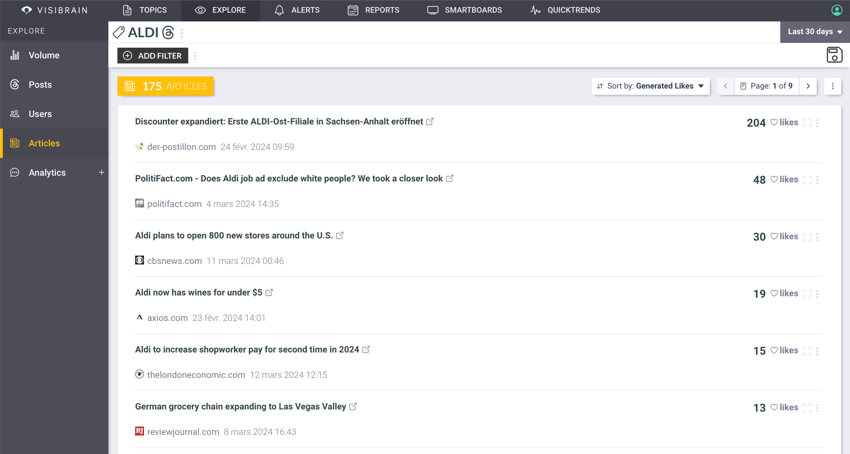850x454 pixels.
Task: Open the PolitiFact Aldi job ad article
Action: coord(289,178)
